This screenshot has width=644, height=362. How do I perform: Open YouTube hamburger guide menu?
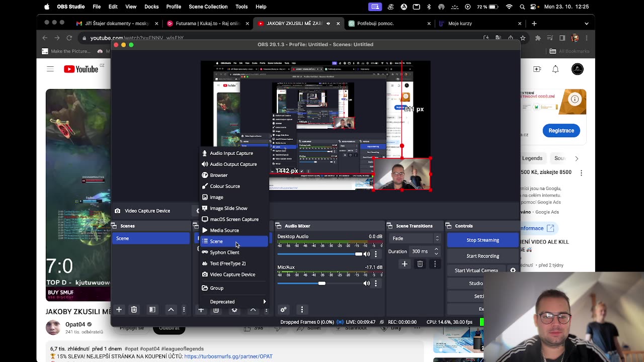(x=50, y=69)
